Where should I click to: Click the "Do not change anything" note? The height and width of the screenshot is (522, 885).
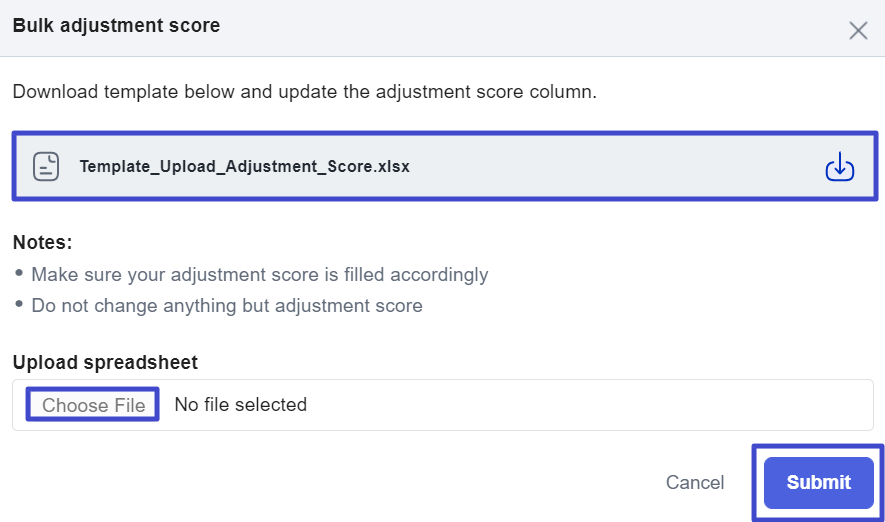(x=226, y=305)
